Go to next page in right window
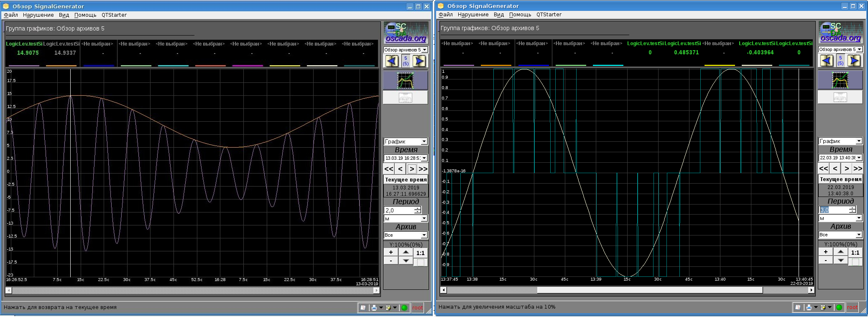The height and width of the screenshot is (317, 868). click(854, 61)
